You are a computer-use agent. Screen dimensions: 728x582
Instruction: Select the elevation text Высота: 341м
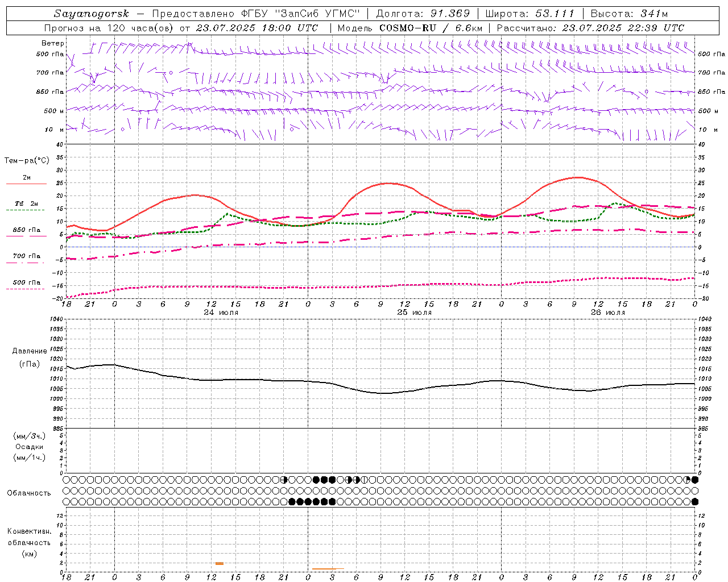[x=629, y=14]
